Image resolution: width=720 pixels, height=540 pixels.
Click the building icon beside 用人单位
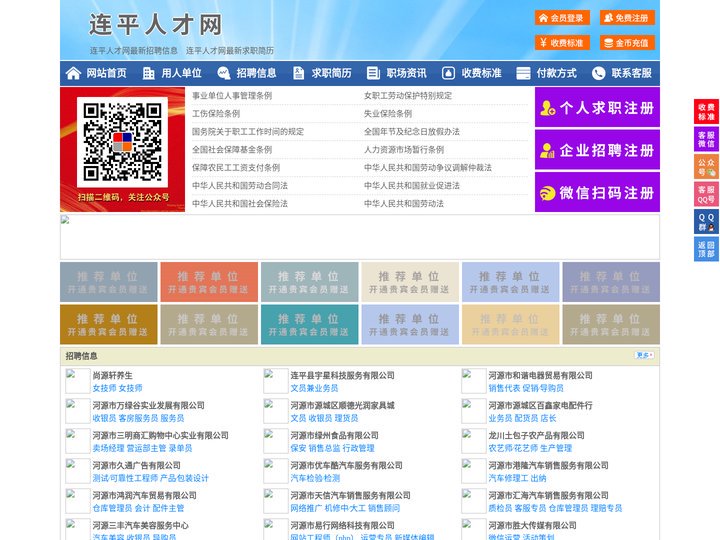point(148,73)
